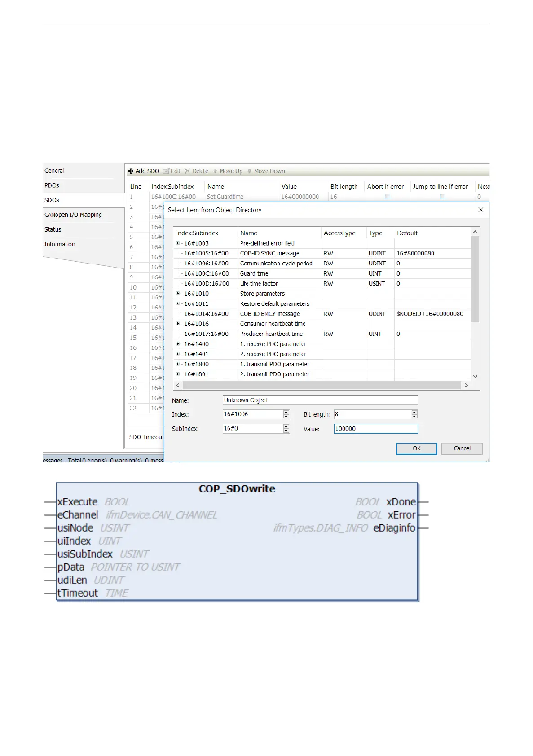The image size is (533, 756).
Task: Select the Producer heartbeat time row
Action: click(322, 334)
